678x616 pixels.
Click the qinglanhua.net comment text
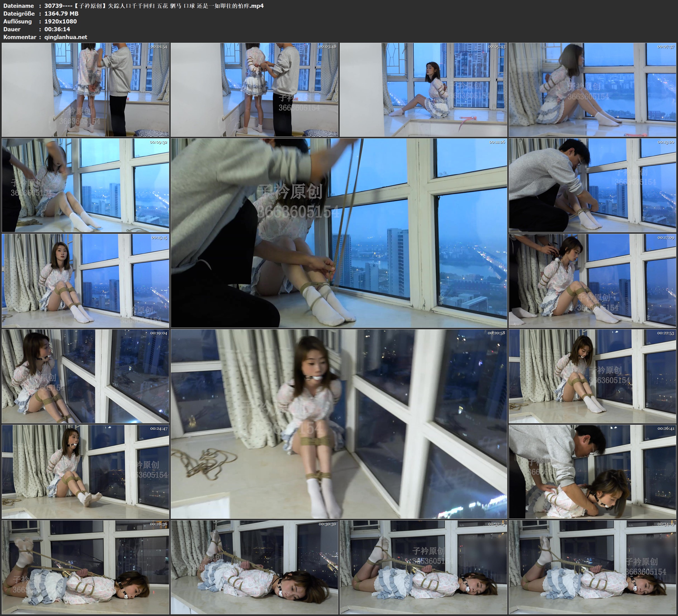point(66,37)
